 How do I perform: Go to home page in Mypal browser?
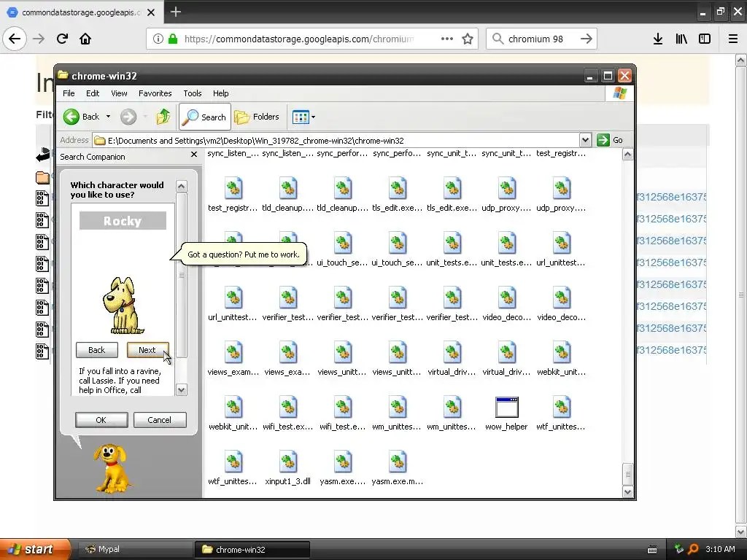tap(85, 39)
